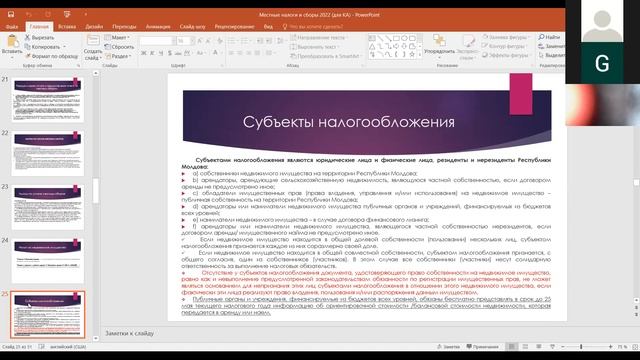Click the zoom slider in status bar

tap(587, 347)
